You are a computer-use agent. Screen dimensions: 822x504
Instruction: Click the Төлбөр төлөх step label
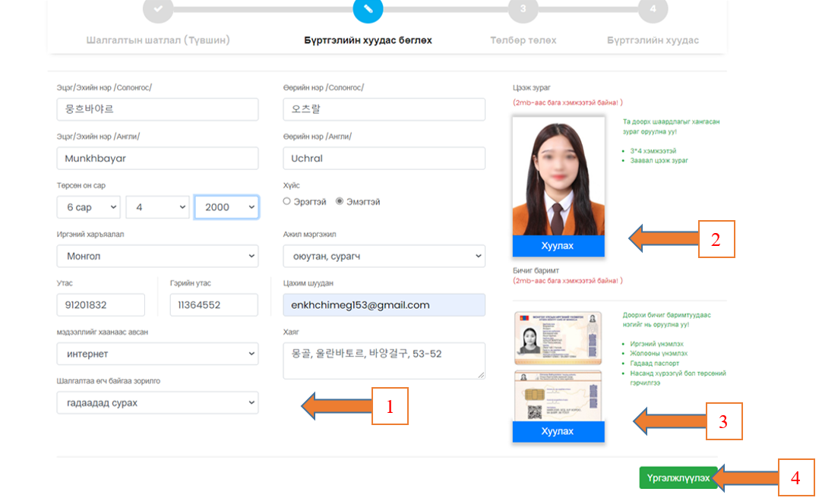coord(523,40)
